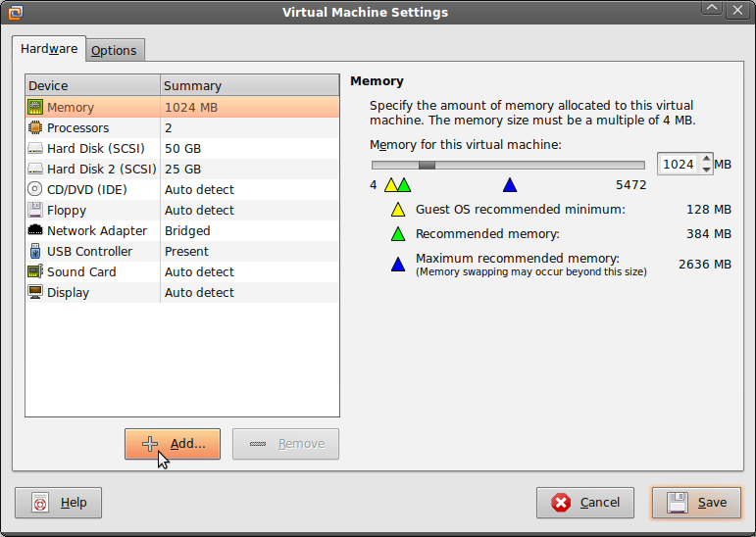Select the USB Controller row label
The height and width of the screenshot is (537, 756).
[89, 252]
